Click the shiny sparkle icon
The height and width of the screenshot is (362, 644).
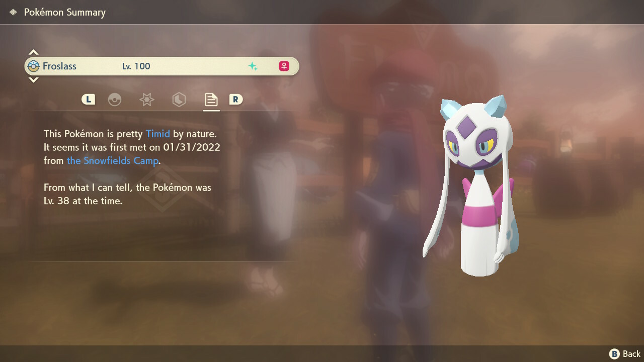pyautogui.click(x=253, y=66)
